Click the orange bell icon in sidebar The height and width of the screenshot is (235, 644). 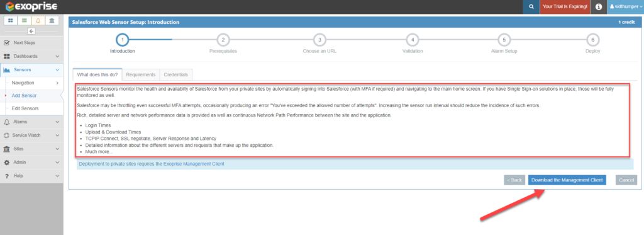(x=38, y=21)
